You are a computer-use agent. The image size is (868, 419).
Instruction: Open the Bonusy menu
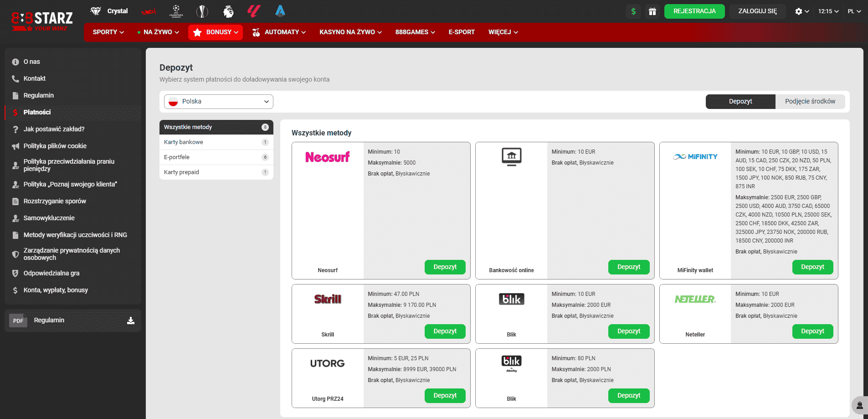(x=216, y=32)
